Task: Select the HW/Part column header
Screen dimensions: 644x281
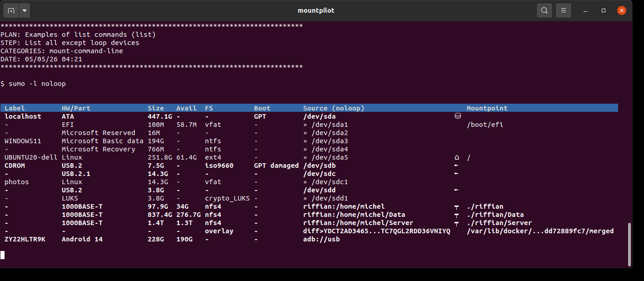Action: coord(76,108)
